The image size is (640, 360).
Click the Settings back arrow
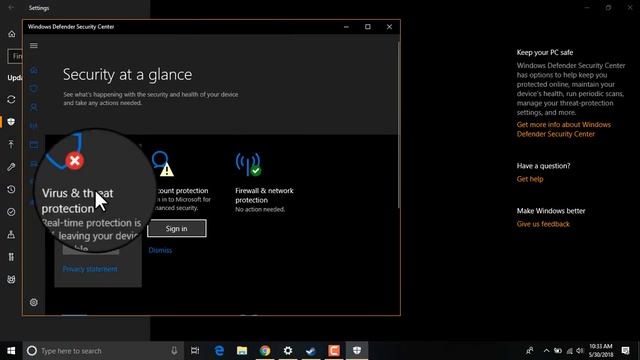[11, 8]
